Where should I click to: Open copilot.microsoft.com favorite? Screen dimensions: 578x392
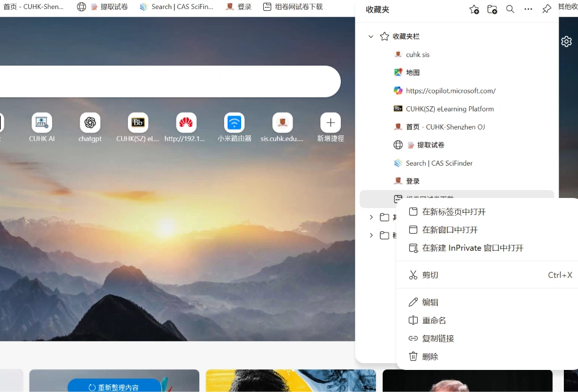457,91
